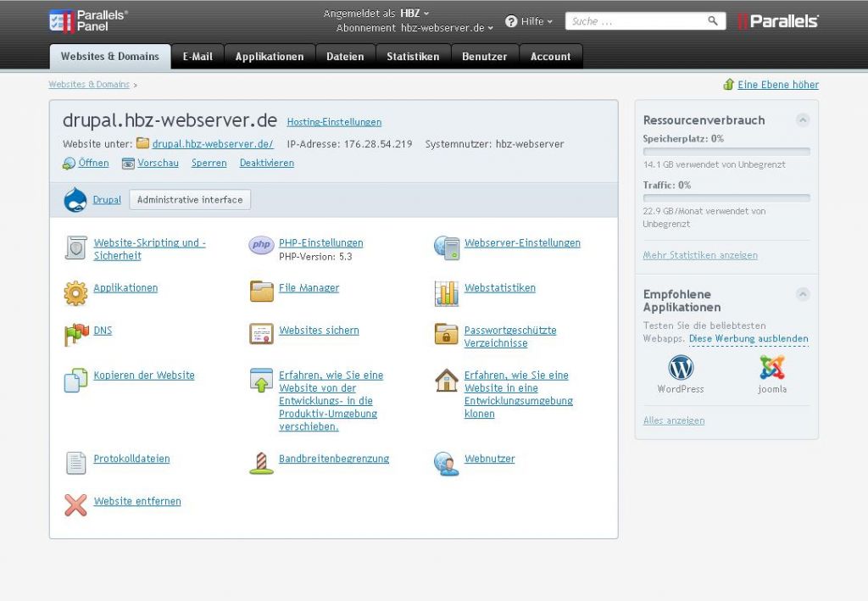This screenshot has height=601, width=868.
Task: Click the red X Website entfernen icon
Action: click(x=76, y=505)
